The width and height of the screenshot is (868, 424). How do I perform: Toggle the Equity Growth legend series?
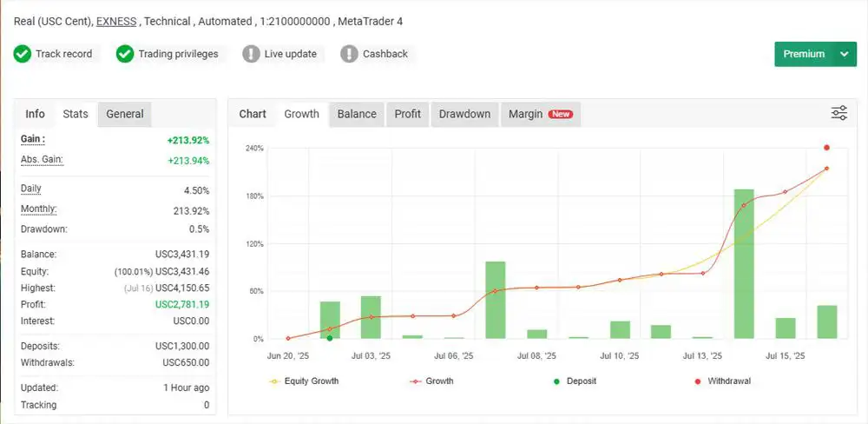click(x=305, y=381)
